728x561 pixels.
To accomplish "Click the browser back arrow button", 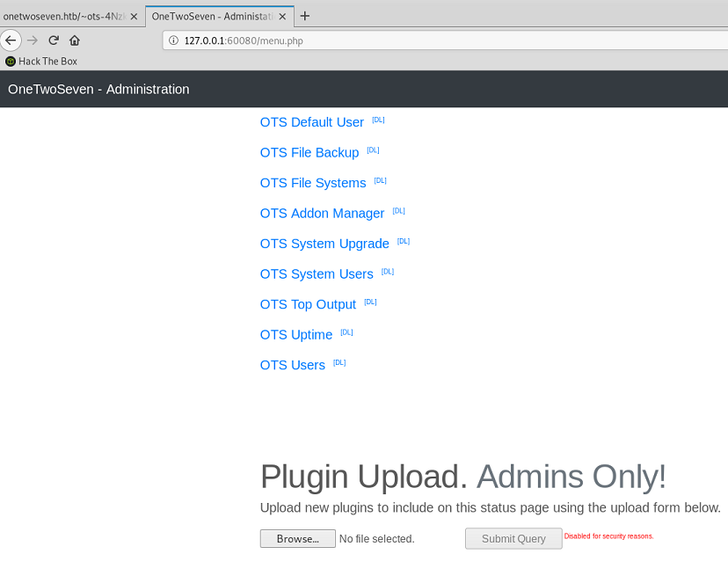I will [x=11, y=40].
